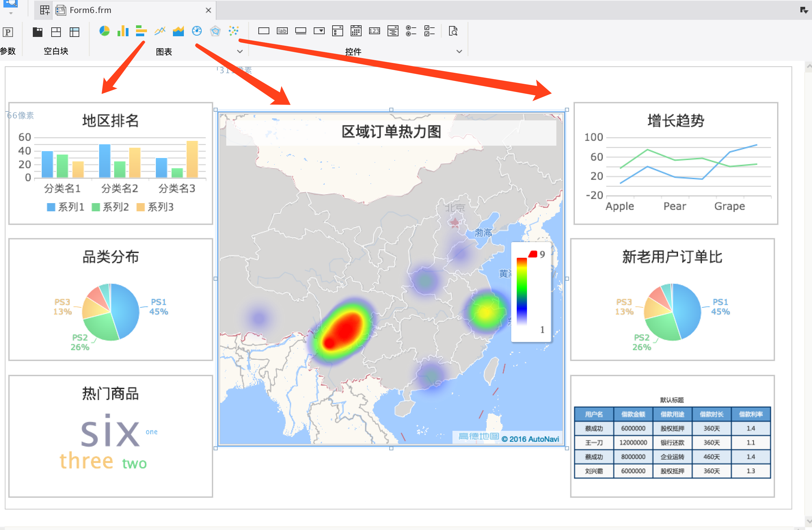Select the pie chart icon

[x=104, y=31]
